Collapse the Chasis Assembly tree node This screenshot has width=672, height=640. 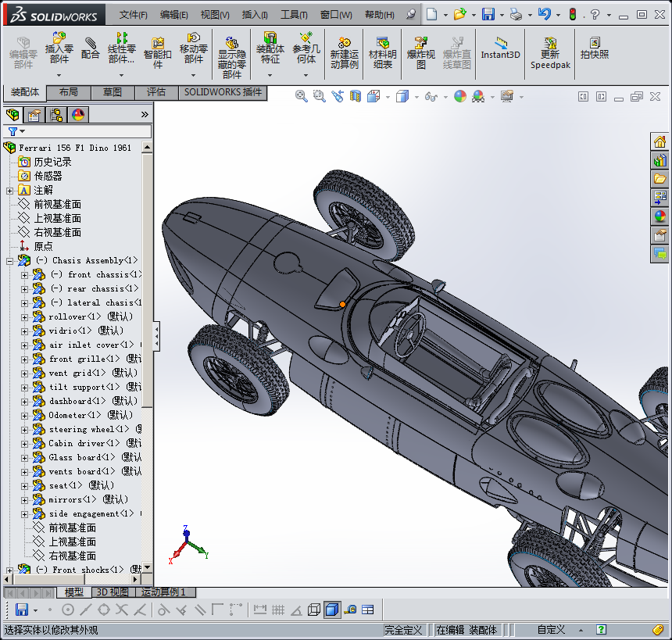pyautogui.click(x=10, y=261)
